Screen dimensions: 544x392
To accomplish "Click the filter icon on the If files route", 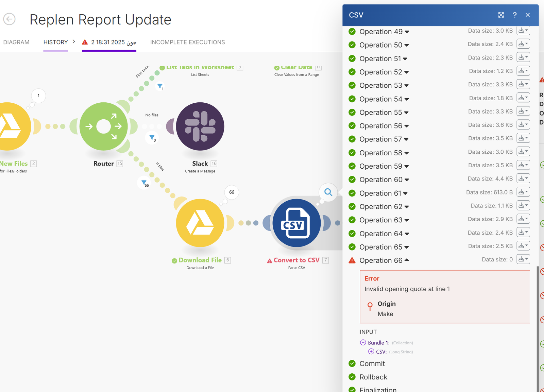I will pos(144,183).
